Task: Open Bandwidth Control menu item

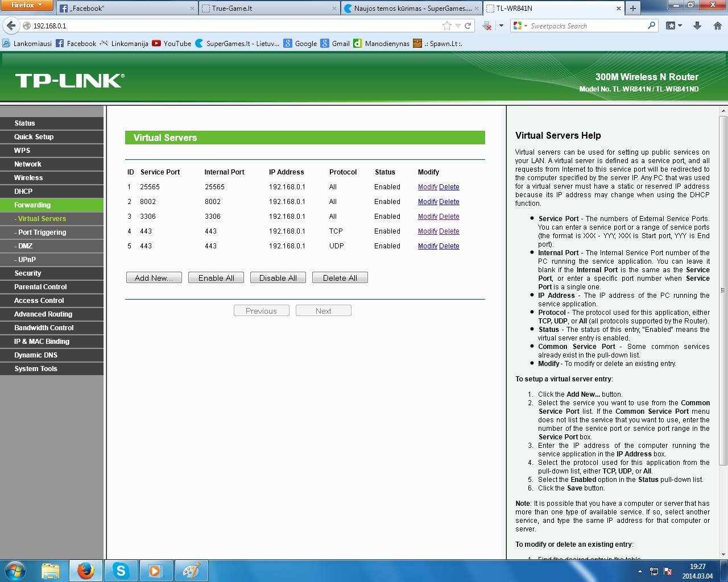Action: pos(52,327)
